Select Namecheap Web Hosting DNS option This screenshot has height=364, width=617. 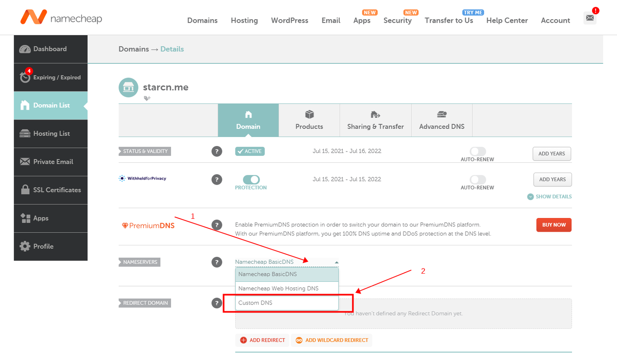[287, 289]
